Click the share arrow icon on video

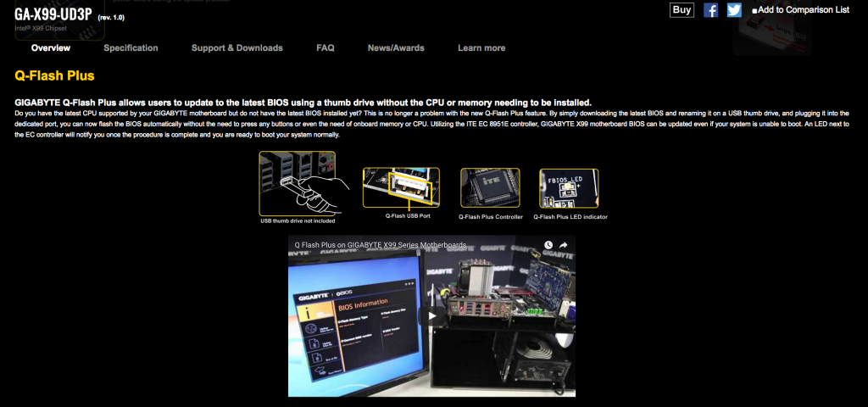[x=563, y=245]
